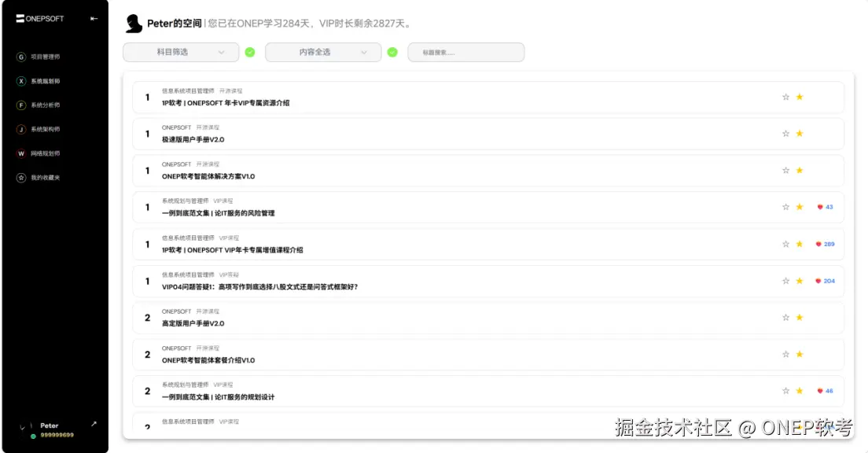The width and height of the screenshot is (868, 453).
Task: Toggle the outline star on 论IT服务的风险管理 row
Action: (x=785, y=207)
